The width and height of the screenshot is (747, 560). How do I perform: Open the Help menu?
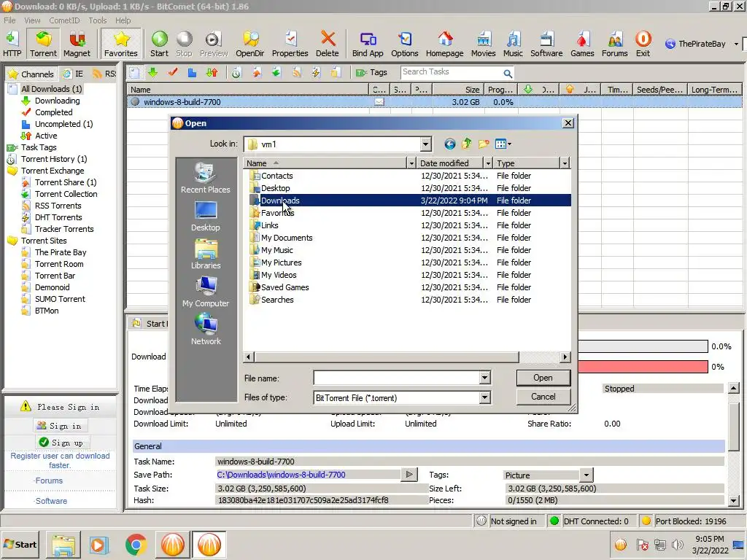[123, 20]
